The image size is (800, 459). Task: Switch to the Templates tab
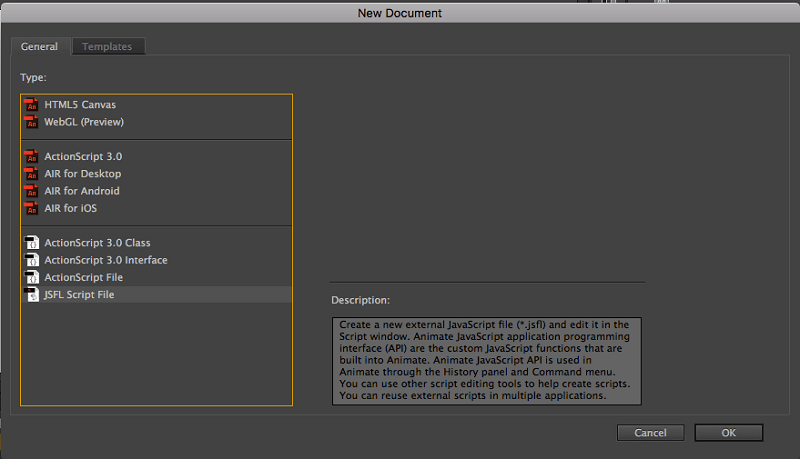(x=108, y=46)
